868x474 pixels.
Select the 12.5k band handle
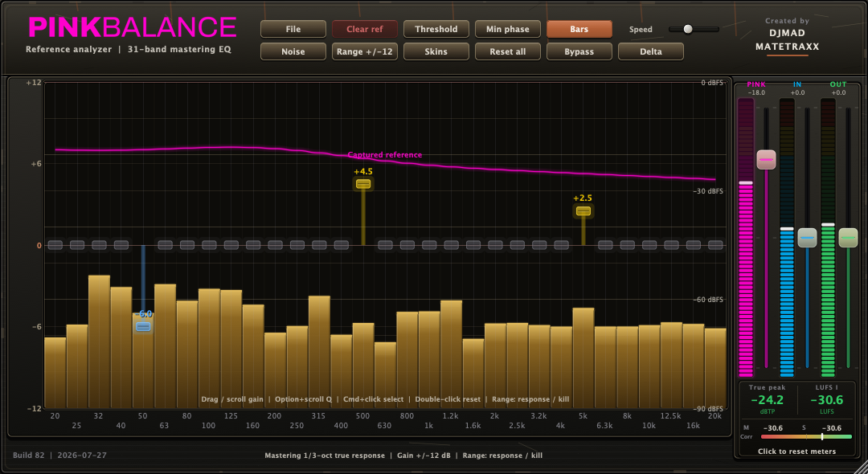click(x=671, y=245)
